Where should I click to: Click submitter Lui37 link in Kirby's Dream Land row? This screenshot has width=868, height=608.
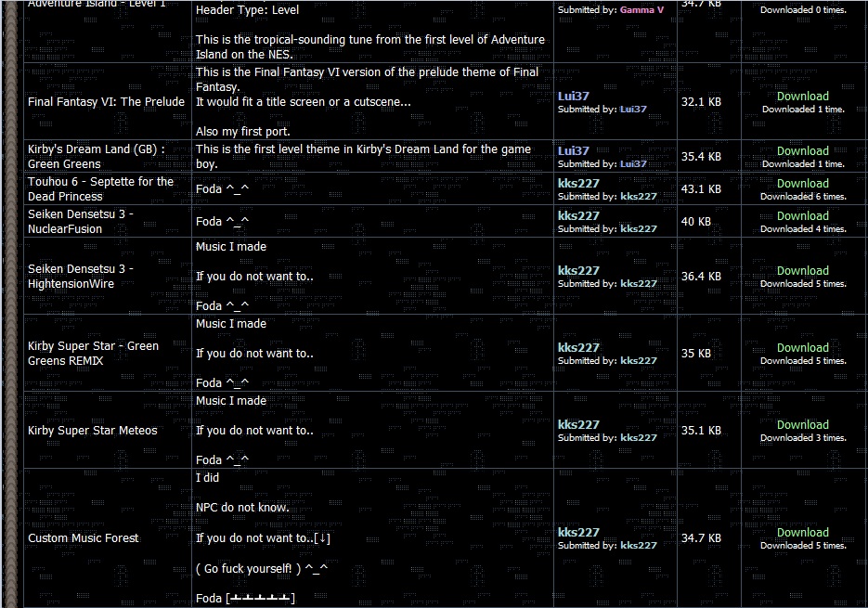(x=633, y=164)
